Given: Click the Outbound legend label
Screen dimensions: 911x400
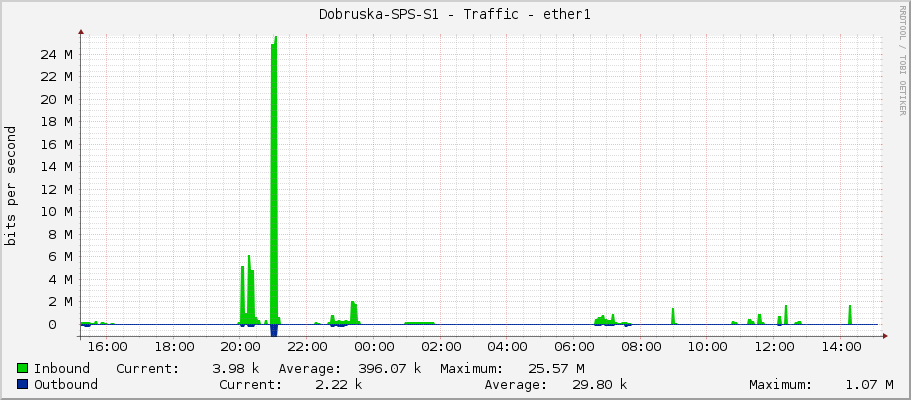Looking at the screenshot, I should [66, 384].
